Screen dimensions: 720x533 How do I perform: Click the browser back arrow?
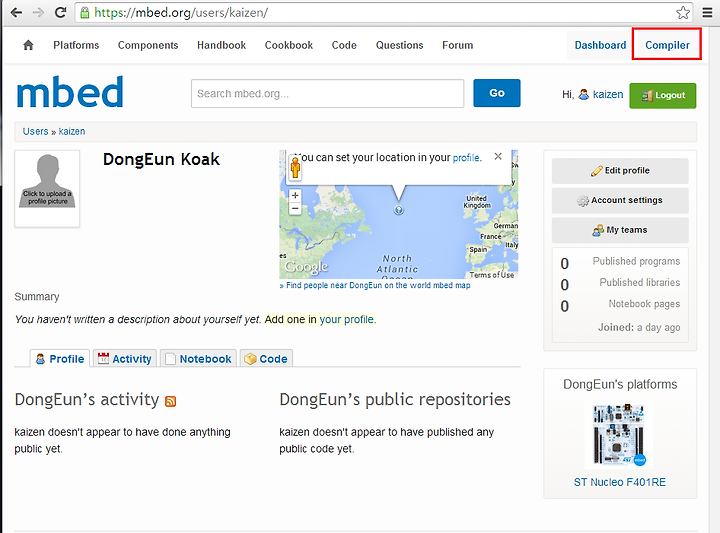point(16,12)
